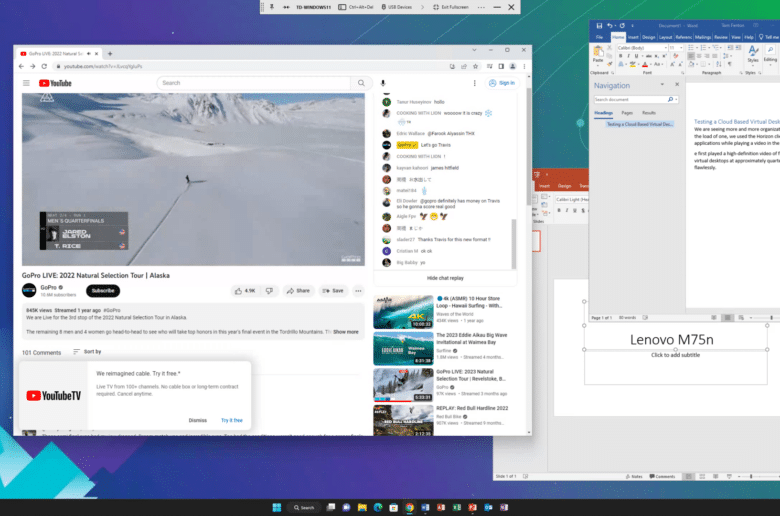Open Hawaii Surfing 4K video thumbnail
Screen dimensions: 780x516
(x=403, y=312)
